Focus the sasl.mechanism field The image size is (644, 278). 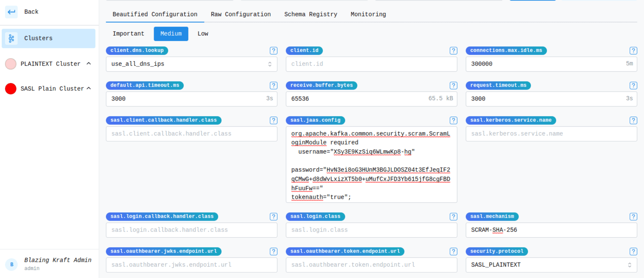(552, 230)
